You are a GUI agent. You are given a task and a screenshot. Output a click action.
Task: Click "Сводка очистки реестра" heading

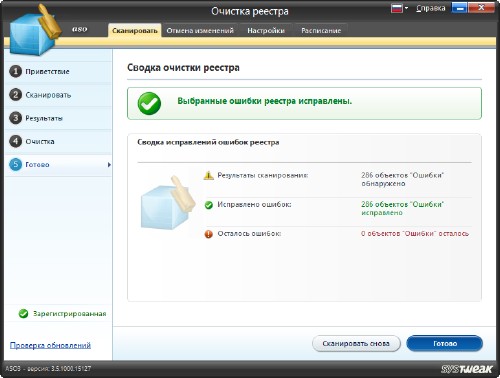pyautogui.click(x=183, y=68)
